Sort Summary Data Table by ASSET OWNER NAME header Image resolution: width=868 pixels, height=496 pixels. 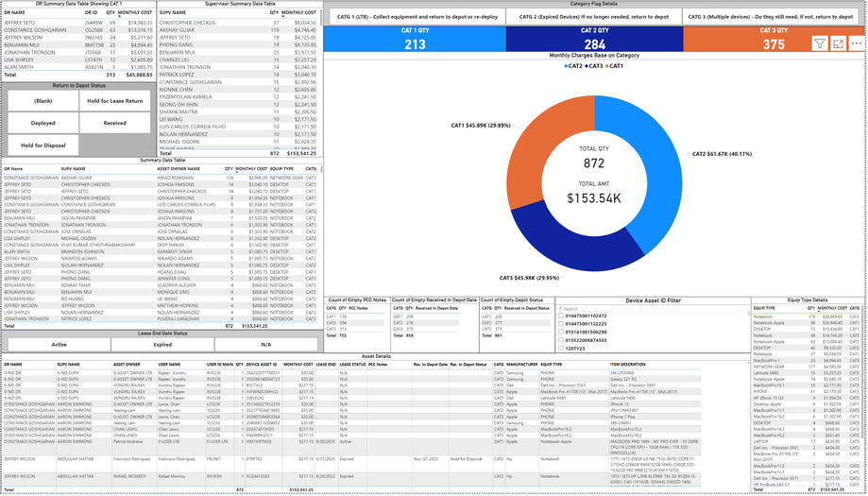coord(179,169)
